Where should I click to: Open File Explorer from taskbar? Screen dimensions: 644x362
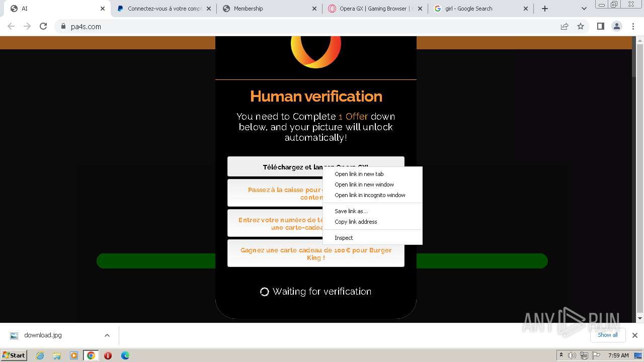[57, 355]
